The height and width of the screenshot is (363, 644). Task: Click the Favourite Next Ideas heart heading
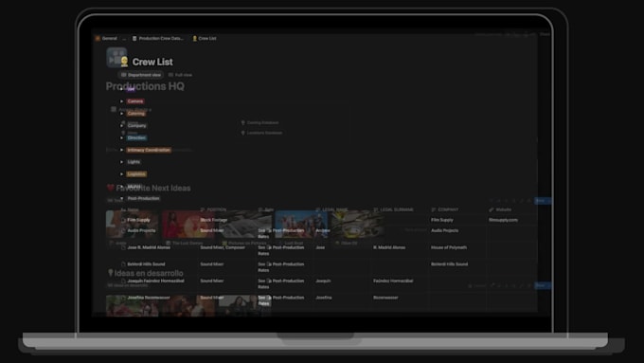149,188
